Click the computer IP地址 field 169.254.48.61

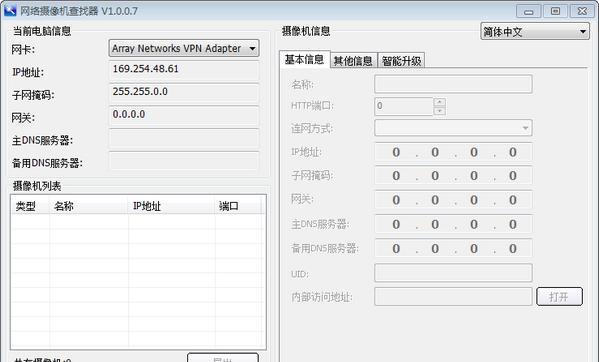184,71
